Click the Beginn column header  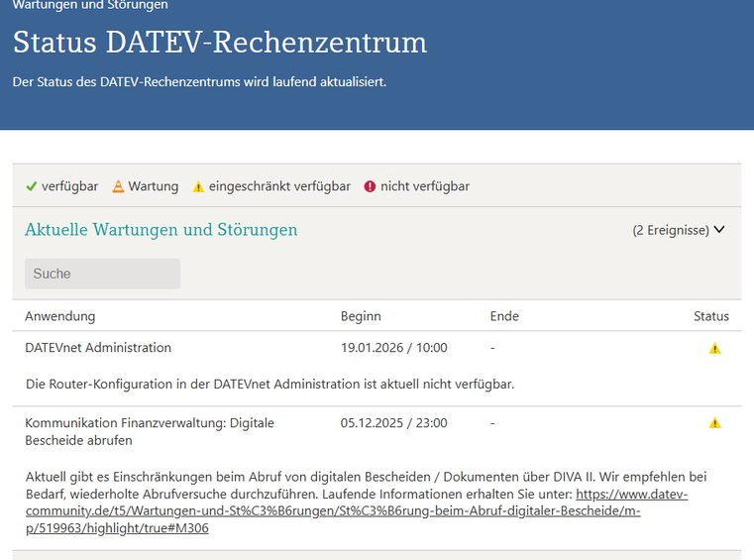coord(361,316)
